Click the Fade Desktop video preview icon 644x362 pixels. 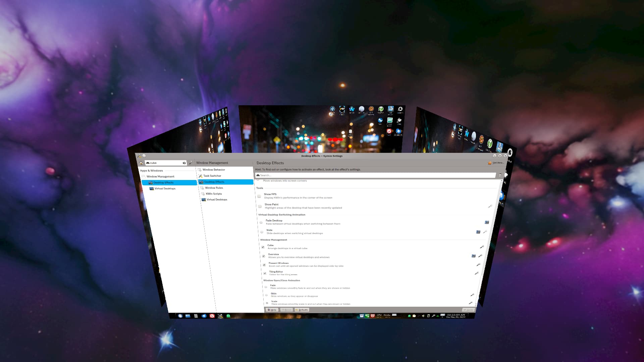click(486, 222)
